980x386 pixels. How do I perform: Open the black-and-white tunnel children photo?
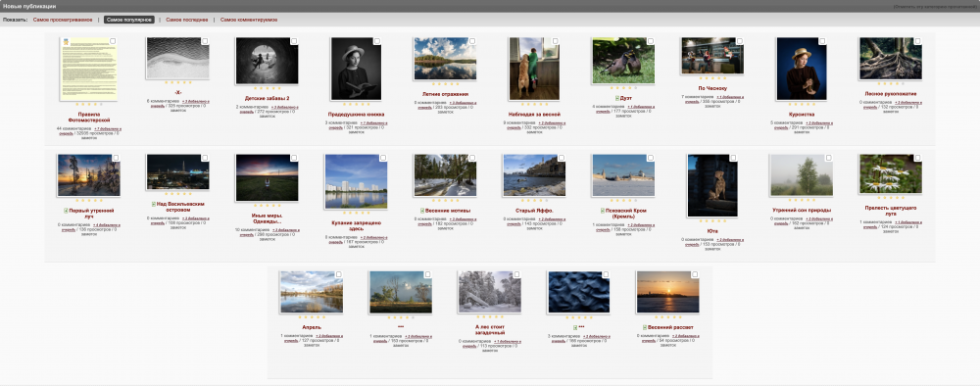[267, 61]
